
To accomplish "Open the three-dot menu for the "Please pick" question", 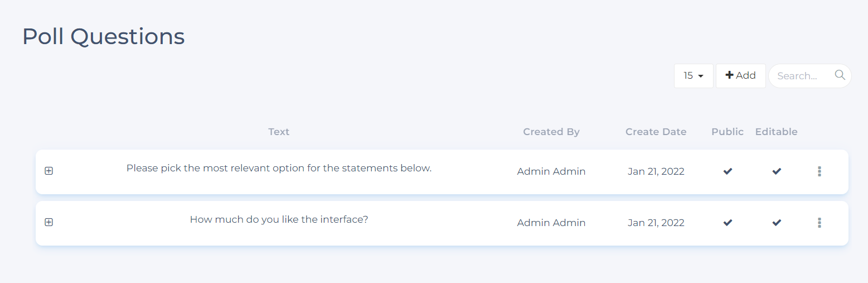I will pyautogui.click(x=819, y=171).
